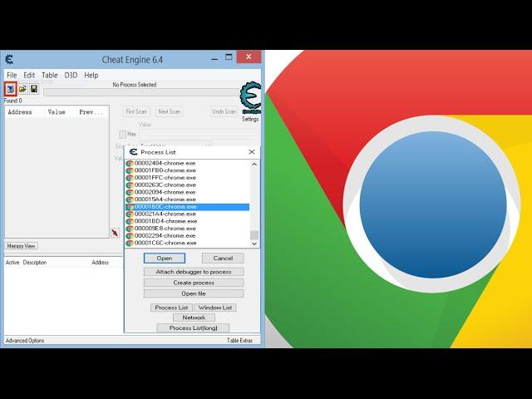The height and width of the screenshot is (399, 532).
Task: Click the Process List(long) button
Action: click(x=193, y=328)
